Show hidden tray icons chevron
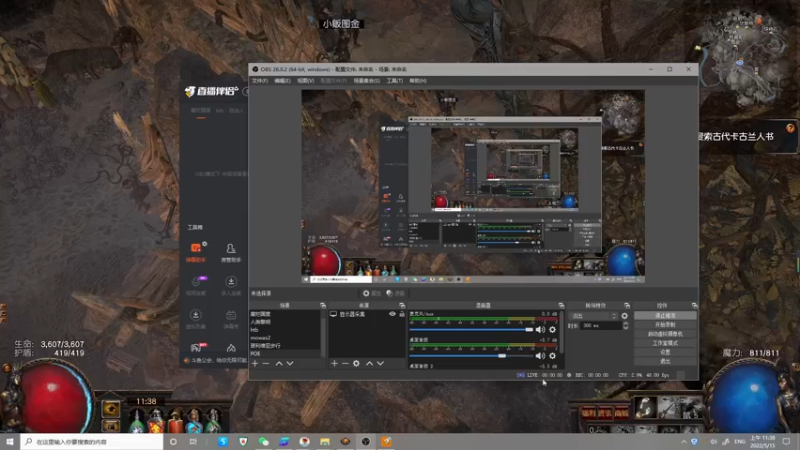The width and height of the screenshot is (800, 450). pos(684,441)
